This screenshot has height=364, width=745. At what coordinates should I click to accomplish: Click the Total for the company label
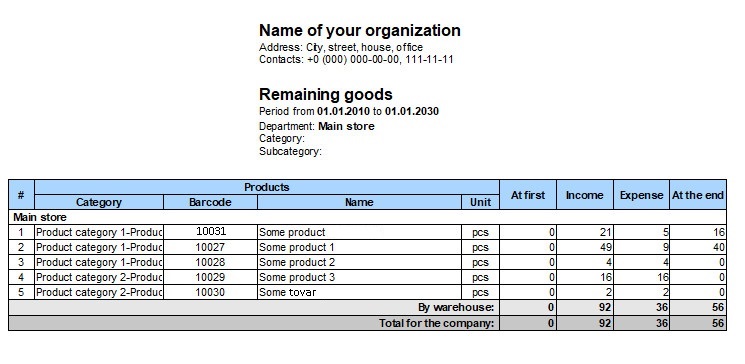[x=436, y=323]
